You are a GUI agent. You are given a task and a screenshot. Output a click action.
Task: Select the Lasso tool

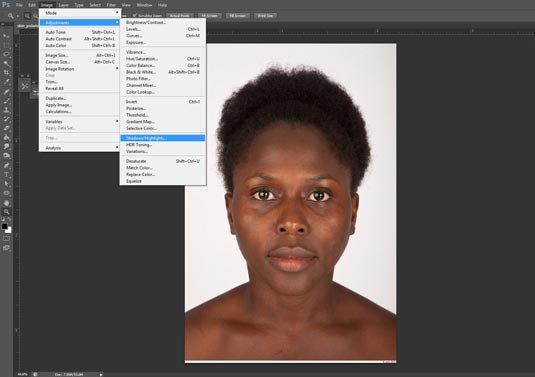[x=6, y=54]
